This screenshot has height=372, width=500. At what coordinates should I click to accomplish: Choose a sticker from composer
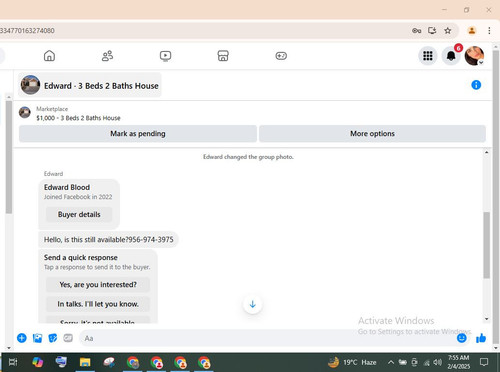(53, 338)
